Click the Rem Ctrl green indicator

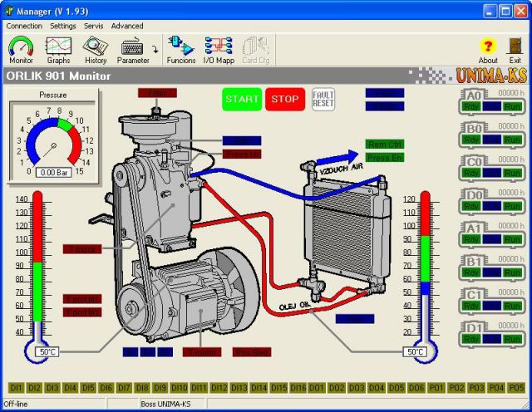coord(385,144)
